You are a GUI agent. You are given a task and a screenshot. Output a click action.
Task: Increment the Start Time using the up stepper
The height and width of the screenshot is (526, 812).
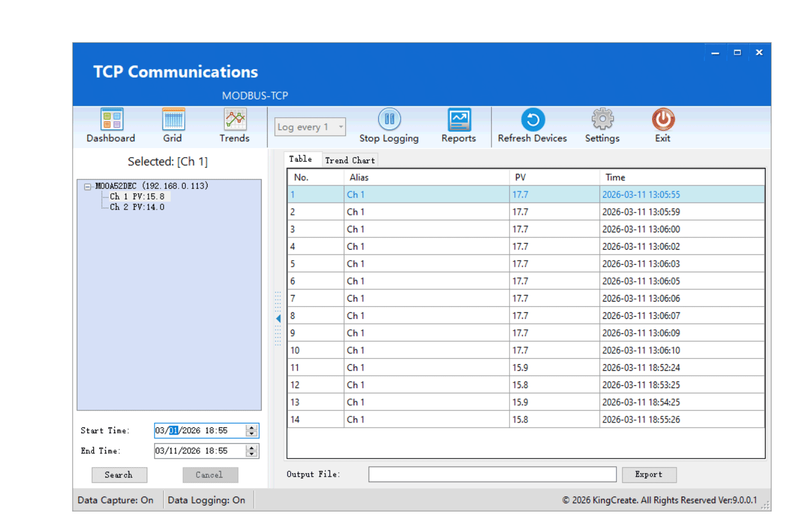pyautogui.click(x=251, y=427)
